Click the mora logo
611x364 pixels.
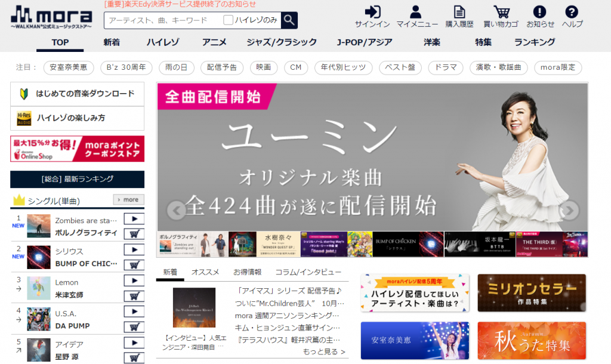[x=51, y=17]
